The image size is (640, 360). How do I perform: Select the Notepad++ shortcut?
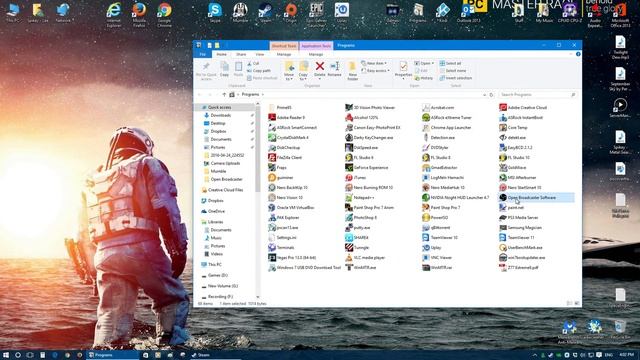pos(360,198)
